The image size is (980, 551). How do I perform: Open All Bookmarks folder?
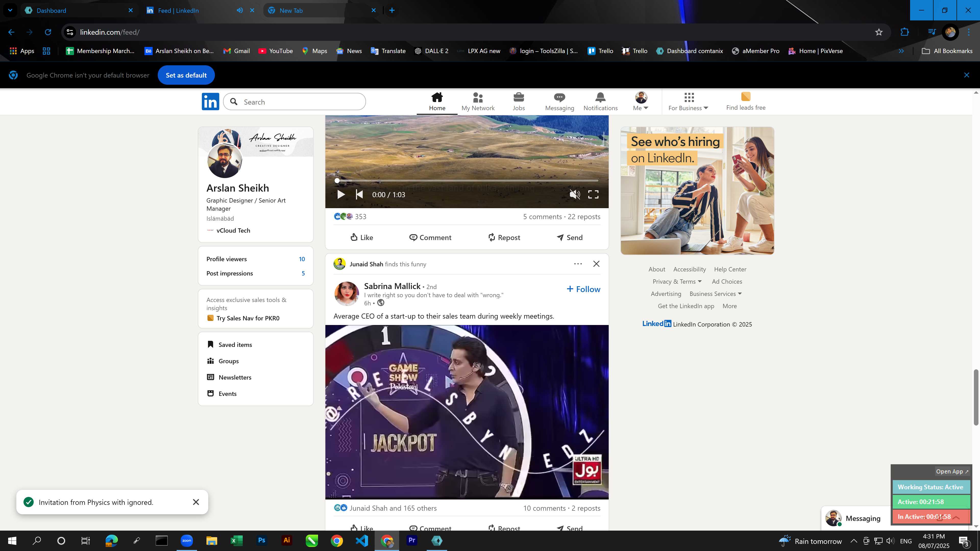tap(947, 51)
